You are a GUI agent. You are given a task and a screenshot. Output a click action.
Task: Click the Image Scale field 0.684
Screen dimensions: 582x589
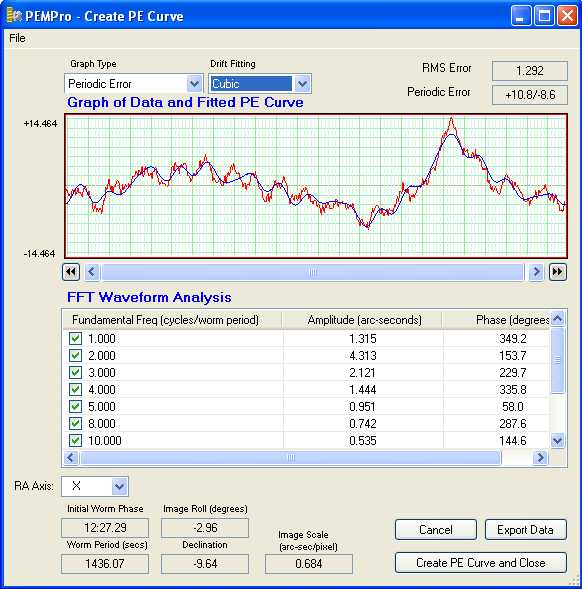pos(309,564)
